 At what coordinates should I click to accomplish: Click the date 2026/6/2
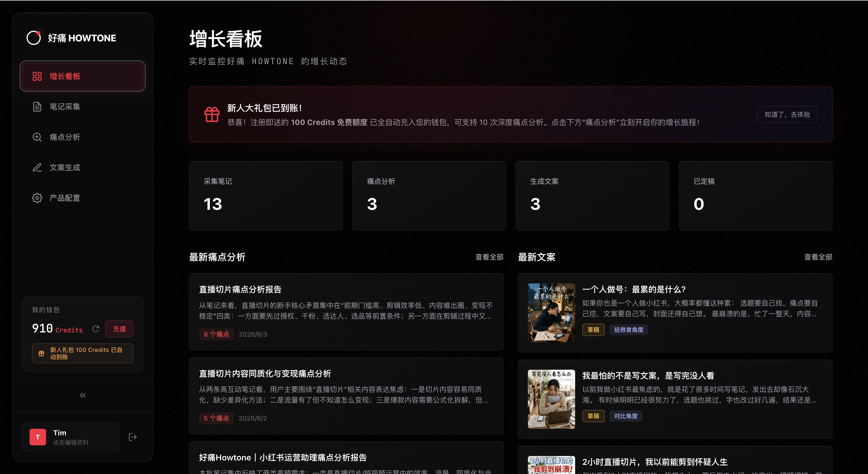(253, 418)
